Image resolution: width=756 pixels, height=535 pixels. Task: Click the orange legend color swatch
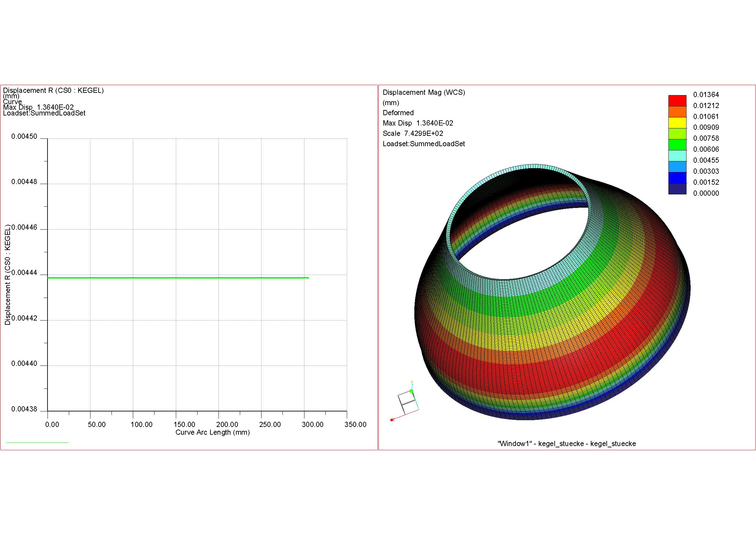point(677,112)
